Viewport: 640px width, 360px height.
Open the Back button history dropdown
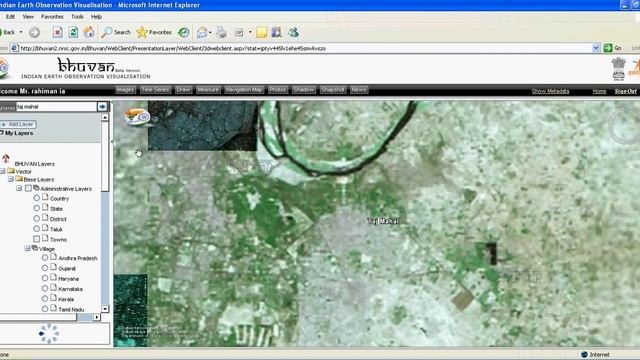point(21,32)
